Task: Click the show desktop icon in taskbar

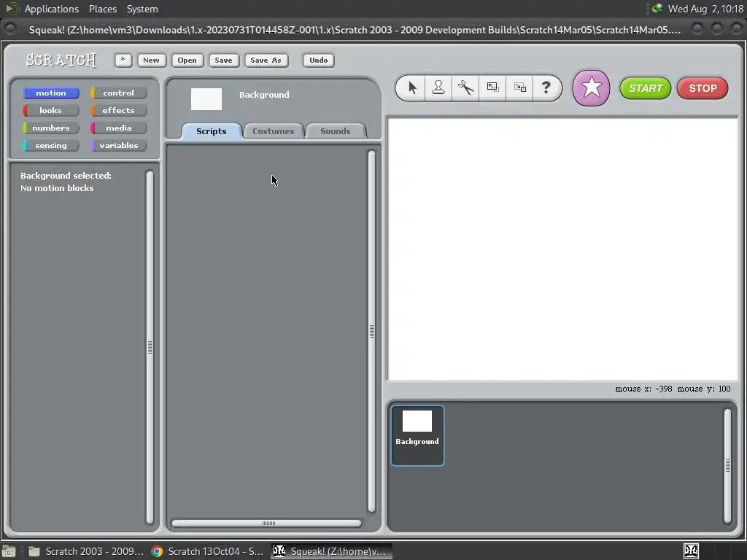Action: (x=9, y=551)
